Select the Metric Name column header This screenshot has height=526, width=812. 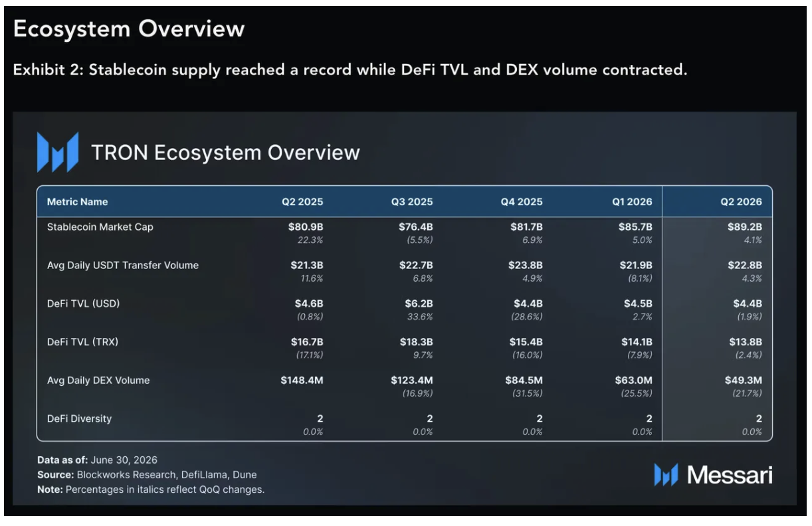(77, 202)
